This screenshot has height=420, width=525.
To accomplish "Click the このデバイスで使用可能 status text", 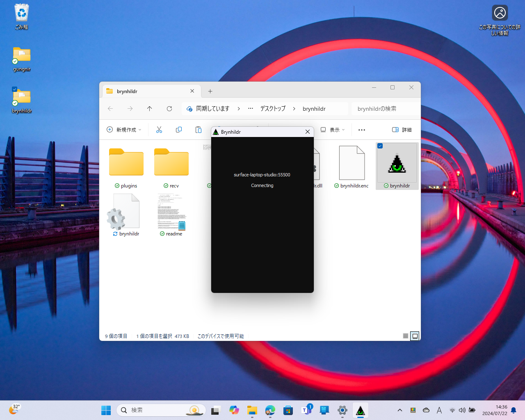I will 220,336.
